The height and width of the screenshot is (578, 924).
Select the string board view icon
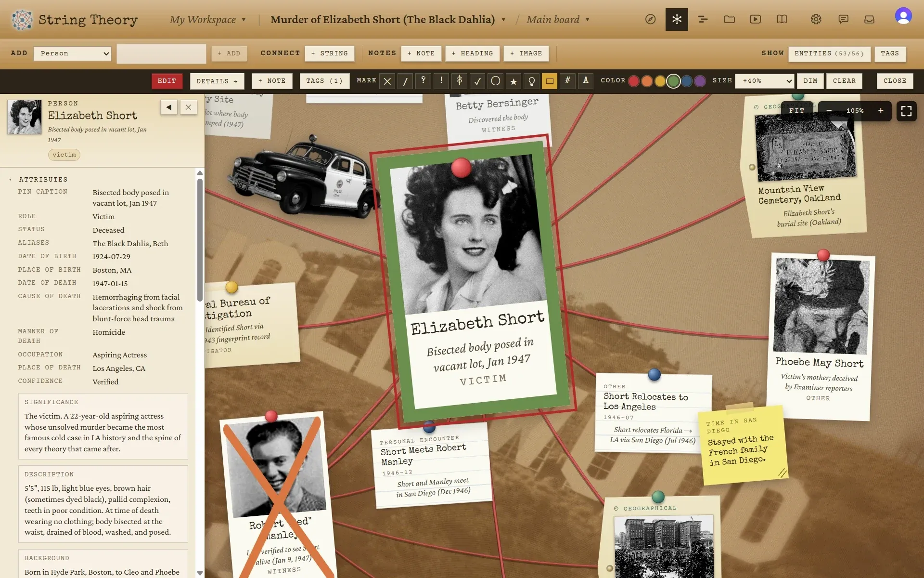coord(677,19)
